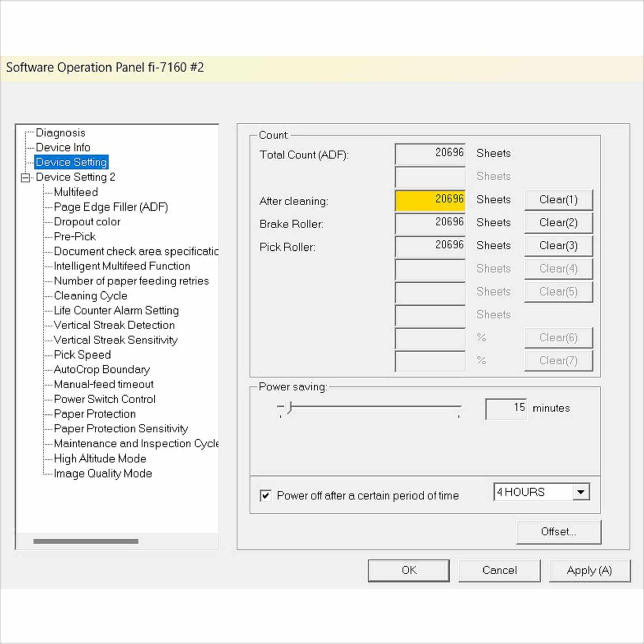Click the Total Count (ADF) value field
644x644 pixels.
click(430, 154)
